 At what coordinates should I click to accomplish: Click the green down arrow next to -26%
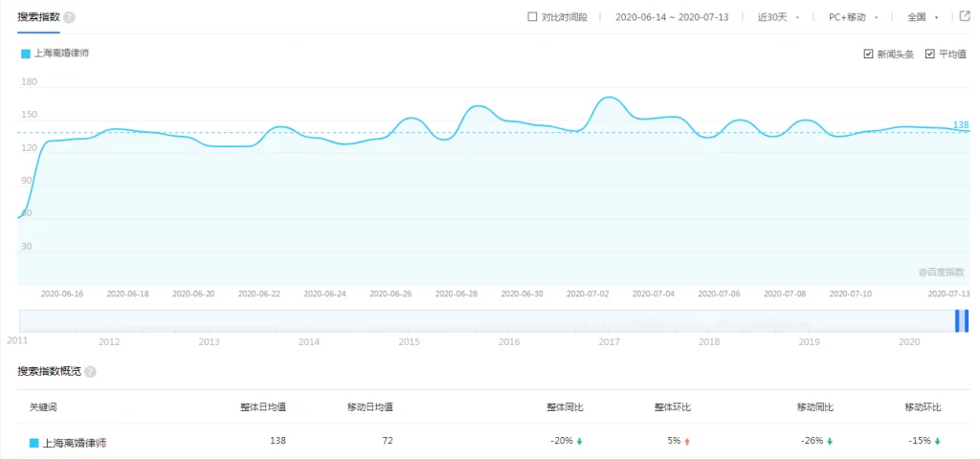830,441
